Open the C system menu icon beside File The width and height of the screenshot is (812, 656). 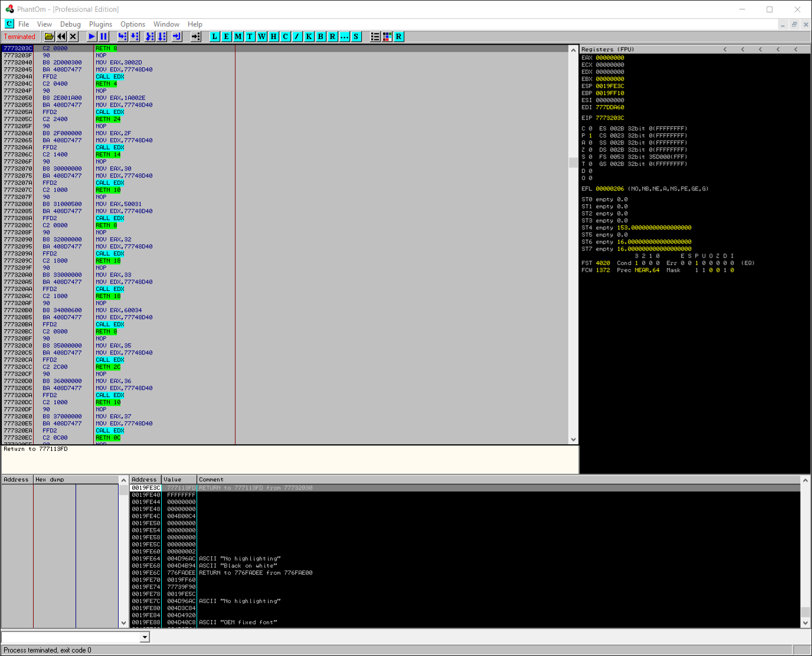[x=9, y=24]
